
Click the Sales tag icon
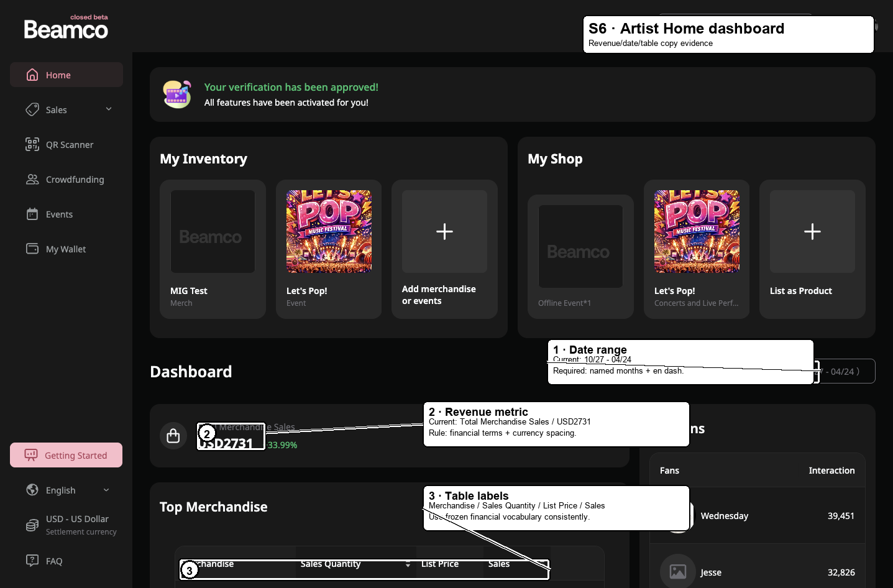[x=32, y=110]
